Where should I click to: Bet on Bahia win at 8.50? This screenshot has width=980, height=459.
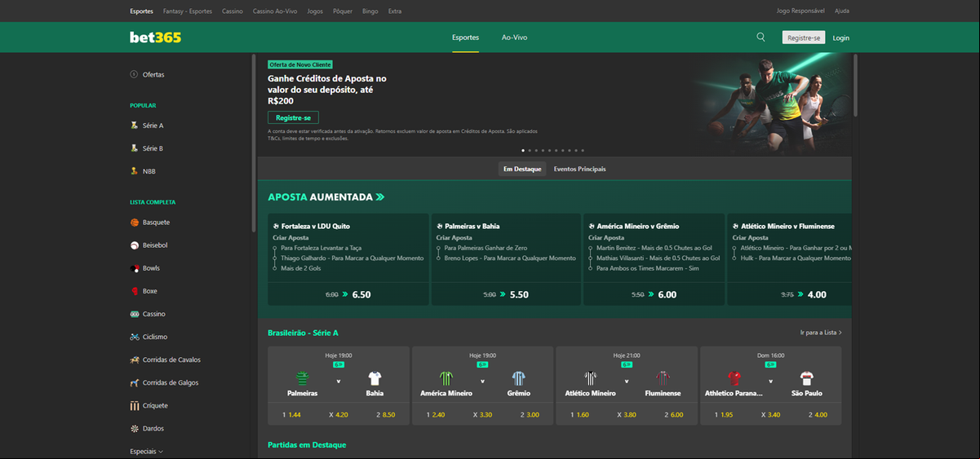click(x=385, y=415)
